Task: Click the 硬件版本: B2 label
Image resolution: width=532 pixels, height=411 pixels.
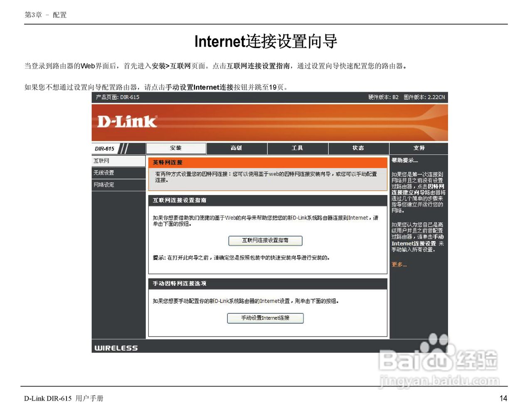Action: (383, 97)
